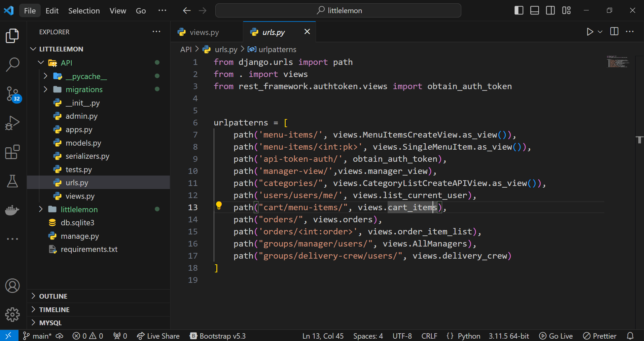Click the littlelemon command center search box

pos(338,10)
